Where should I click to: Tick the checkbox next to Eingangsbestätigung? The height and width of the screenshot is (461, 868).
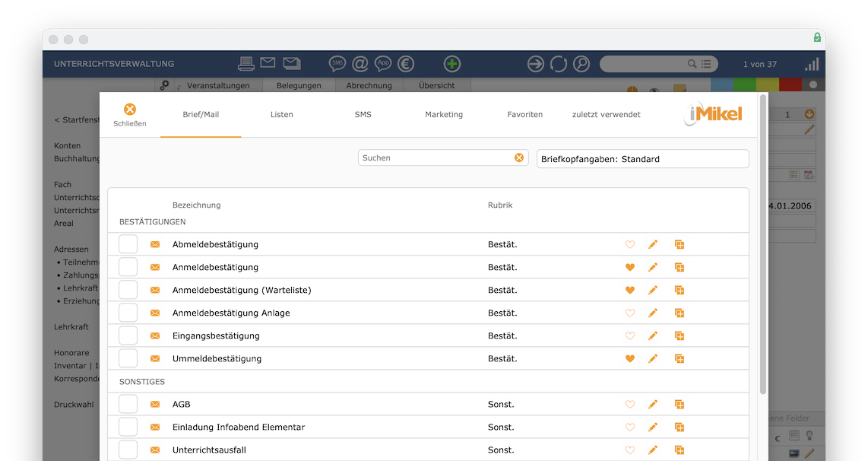pyautogui.click(x=128, y=335)
